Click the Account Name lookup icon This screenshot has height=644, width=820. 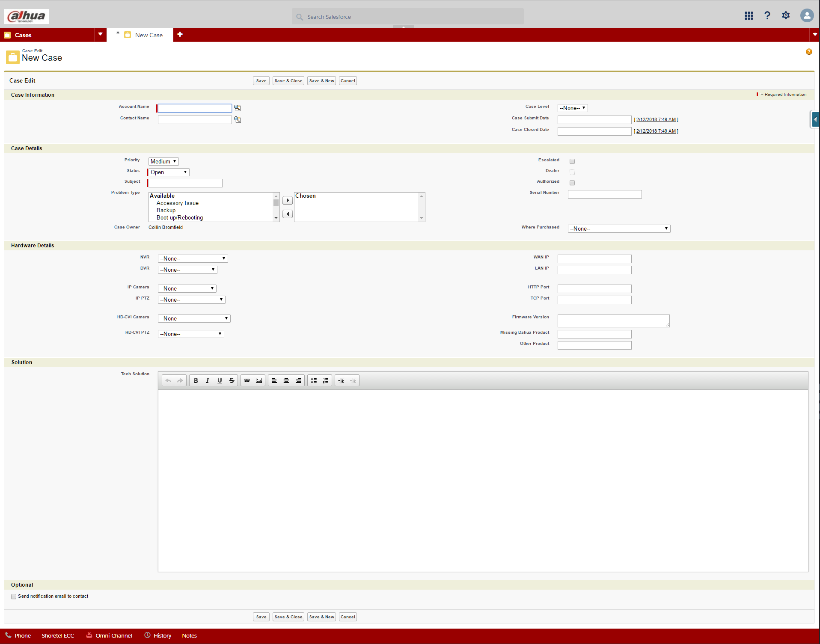tap(237, 108)
